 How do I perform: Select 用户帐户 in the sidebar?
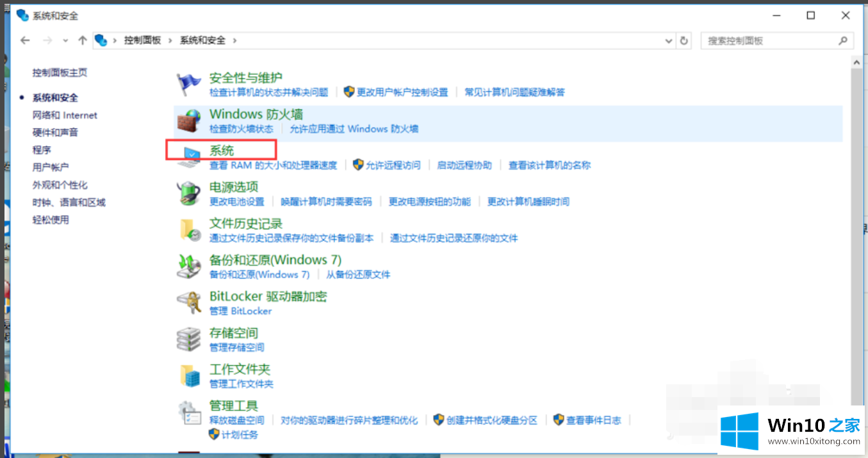[x=51, y=167]
